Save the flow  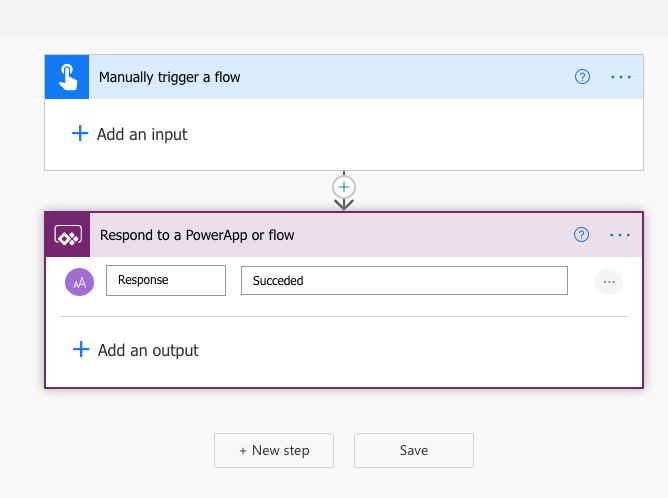pos(414,451)
